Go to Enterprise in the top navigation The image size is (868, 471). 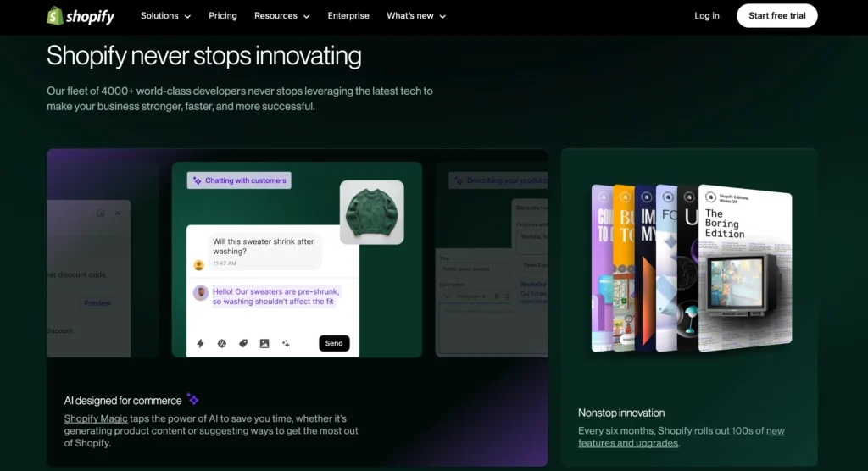click(x=348, y=16)
